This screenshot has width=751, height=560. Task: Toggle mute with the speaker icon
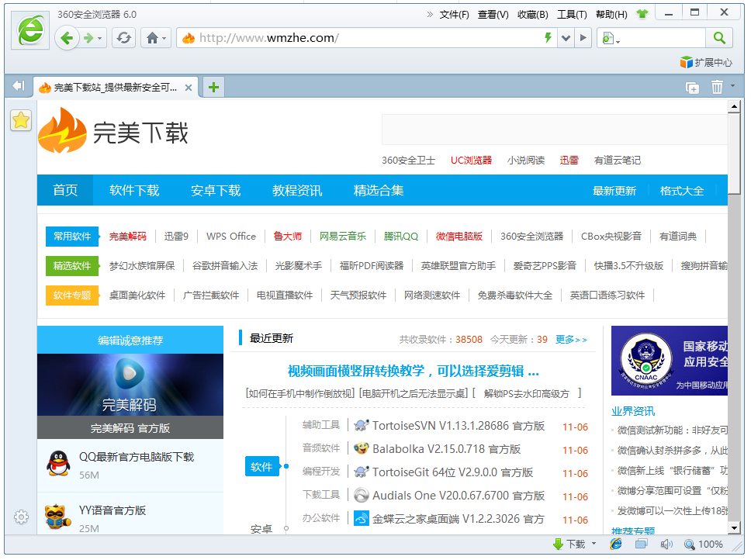pos(667,544)
